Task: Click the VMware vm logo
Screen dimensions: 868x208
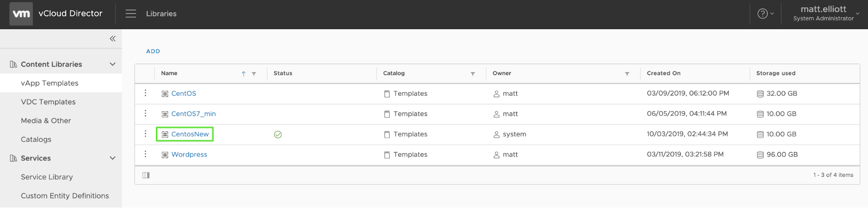Action: (21, 14)
